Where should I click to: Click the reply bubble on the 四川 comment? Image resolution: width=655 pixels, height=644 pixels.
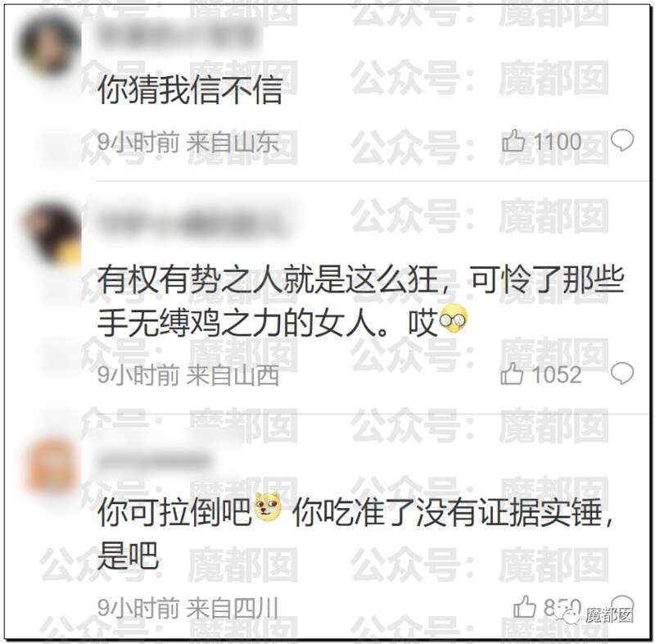click(x=622, y=605)
